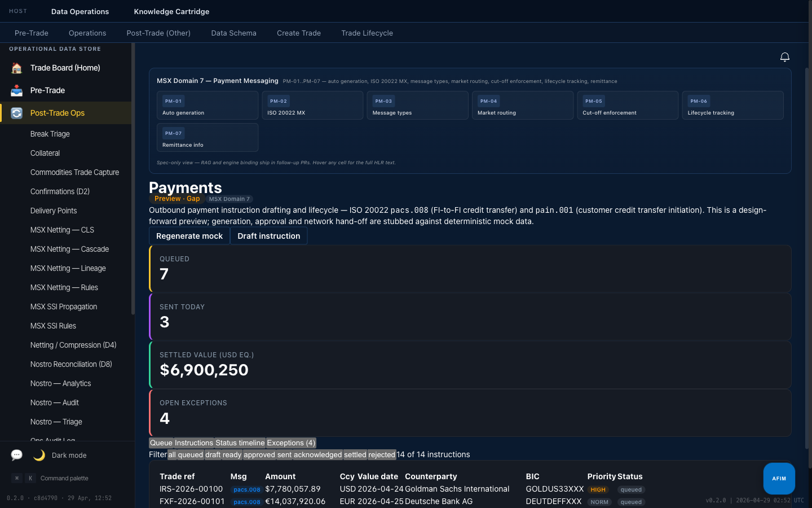This screenshot has width=812, height=508.
Task: Click the Trade Board home house icon
Action: pos(17,68)
